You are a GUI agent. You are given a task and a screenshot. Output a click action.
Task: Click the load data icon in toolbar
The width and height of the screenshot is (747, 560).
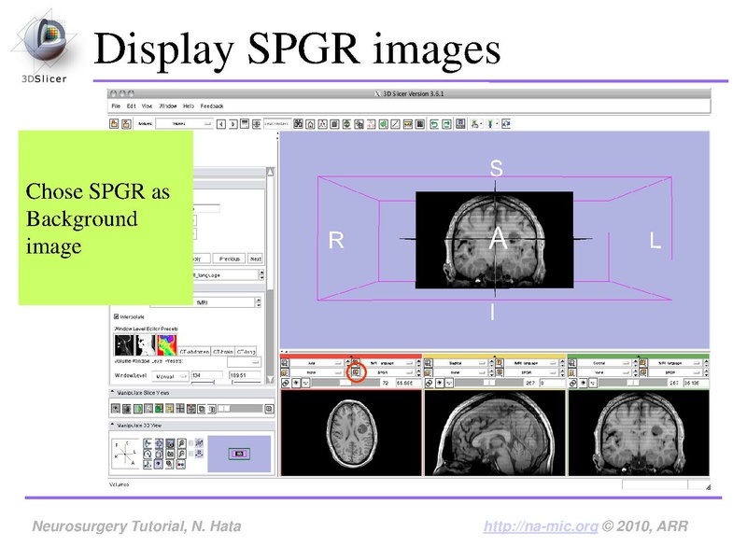113,126
